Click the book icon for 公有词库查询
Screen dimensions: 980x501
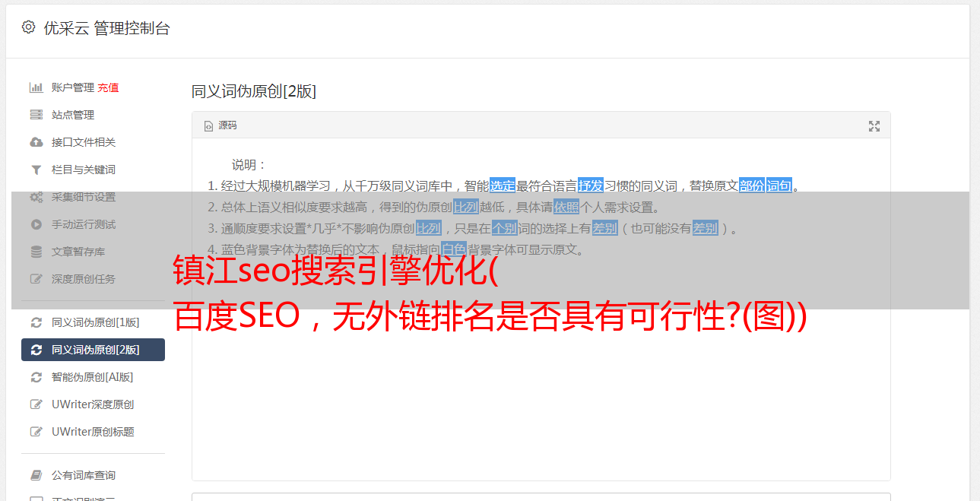(x=36, y=475)
